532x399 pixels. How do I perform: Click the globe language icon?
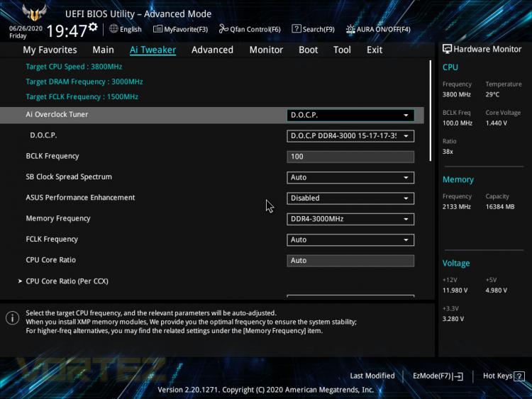113,29
